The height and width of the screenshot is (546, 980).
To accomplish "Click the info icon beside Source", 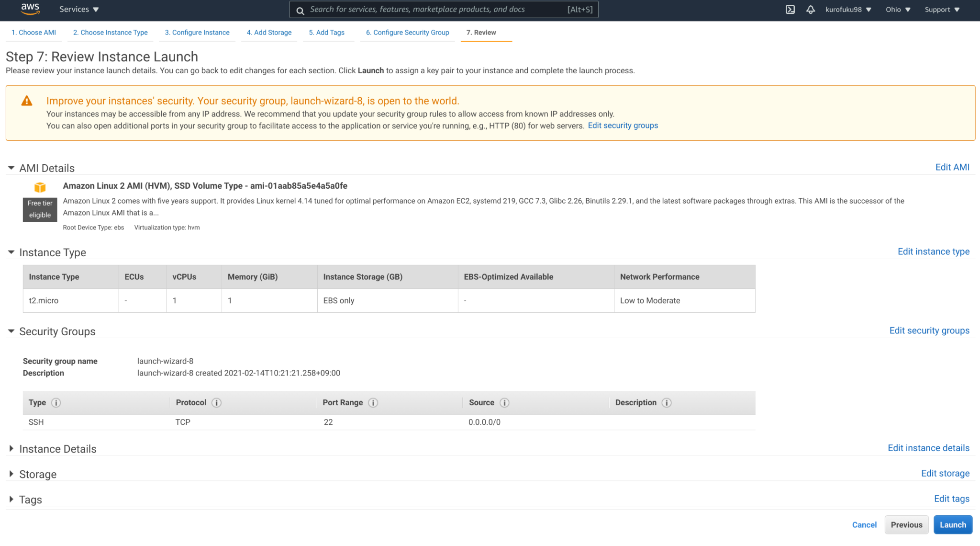I will coord(504,403).
